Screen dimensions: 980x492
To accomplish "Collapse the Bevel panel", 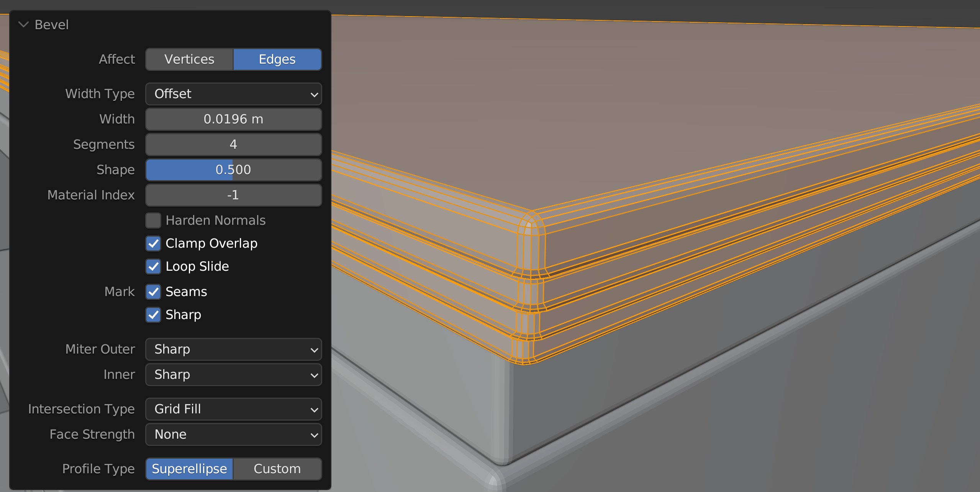I will 24,25.
